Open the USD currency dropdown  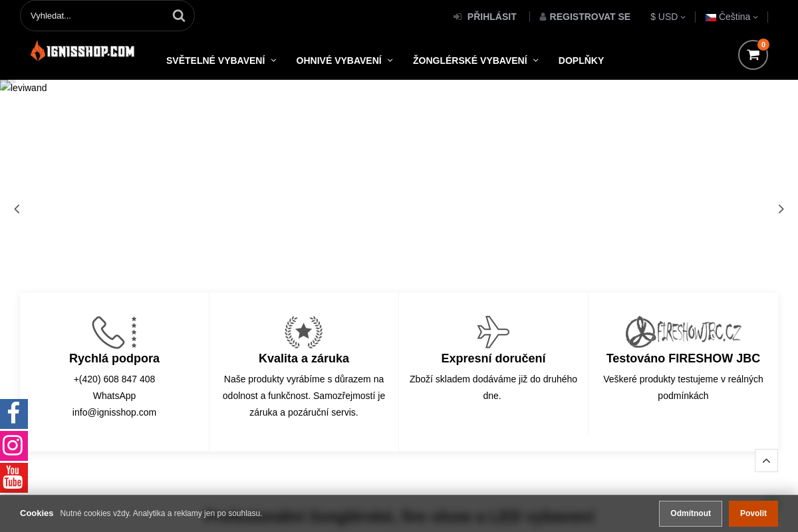coord(668,17)
